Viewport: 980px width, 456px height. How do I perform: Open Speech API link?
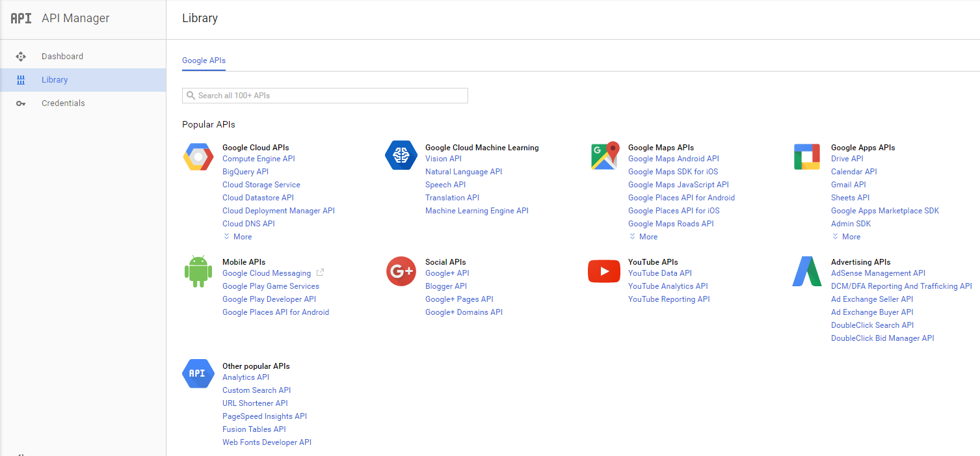(x=445, y=185)
